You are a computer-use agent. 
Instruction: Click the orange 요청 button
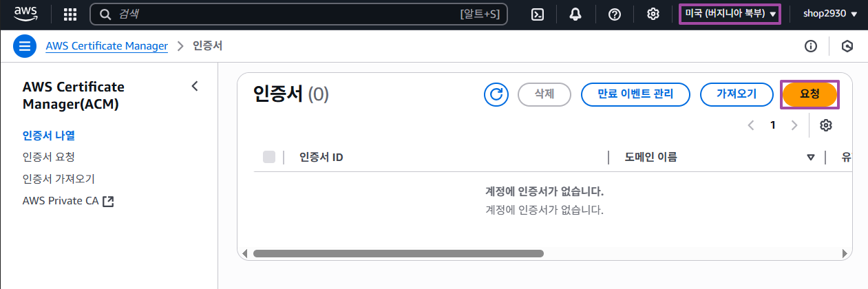pos(810,94)
